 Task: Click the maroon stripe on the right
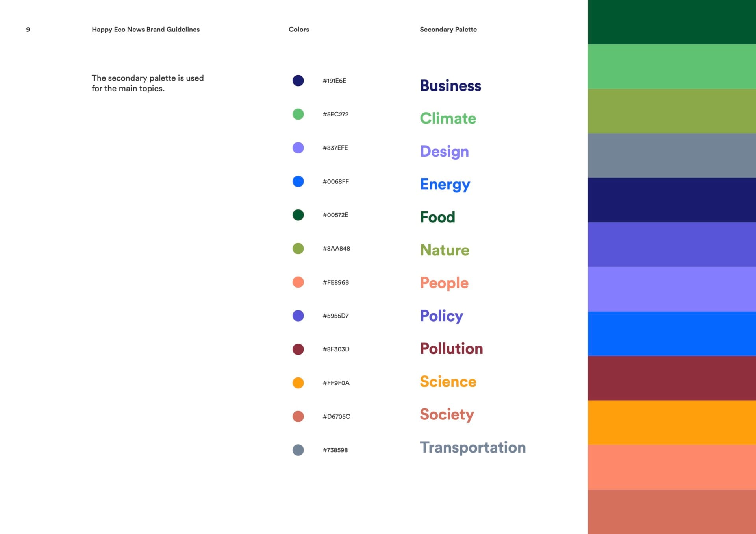point(672,378)
